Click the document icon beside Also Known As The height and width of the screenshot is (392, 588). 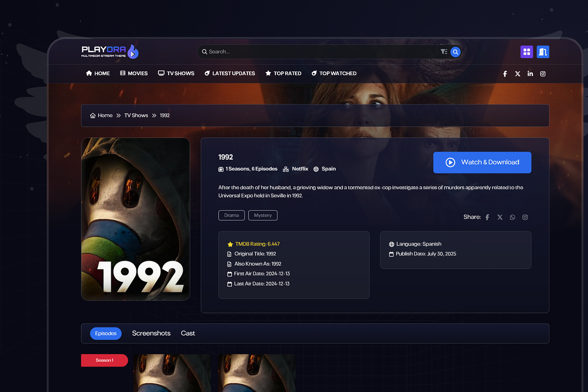pyautogui.click(x=230, y=264)
